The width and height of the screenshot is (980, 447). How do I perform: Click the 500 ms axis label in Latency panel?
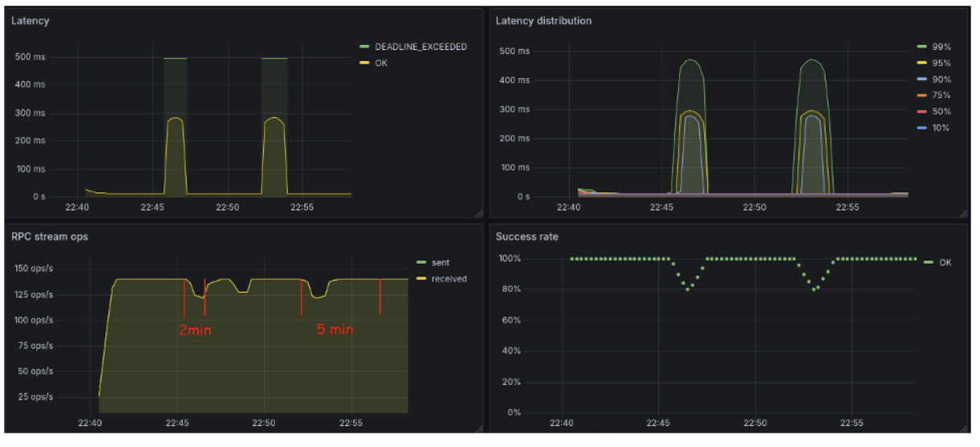[30, 57]
